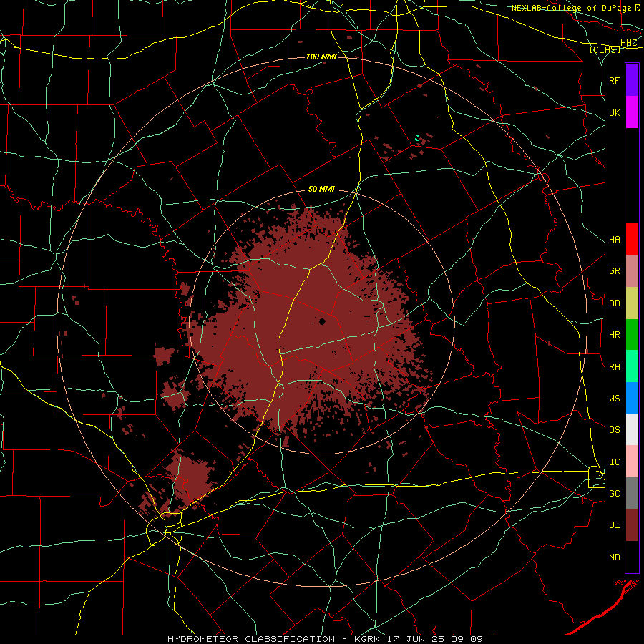Click the black radar site dot
Viewport: 644px width, 644px height.
coord(322,321)
